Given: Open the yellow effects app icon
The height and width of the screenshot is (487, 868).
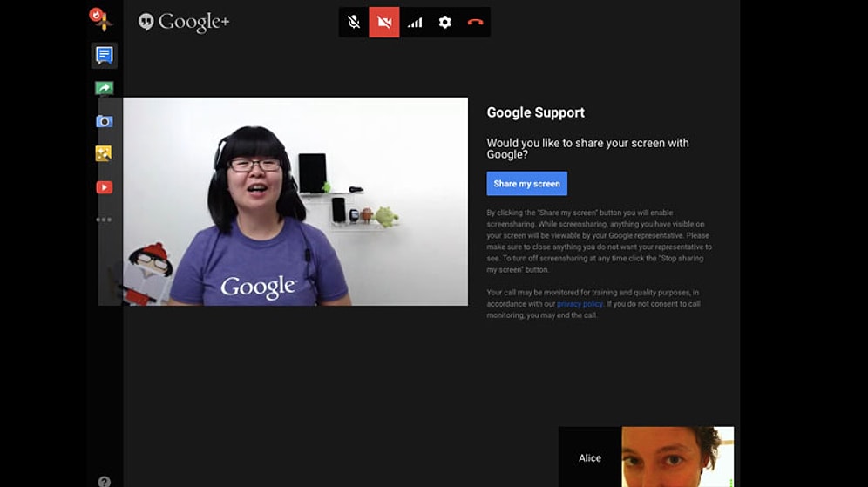Looking at the screenshot, I should [x=104, y=153].
